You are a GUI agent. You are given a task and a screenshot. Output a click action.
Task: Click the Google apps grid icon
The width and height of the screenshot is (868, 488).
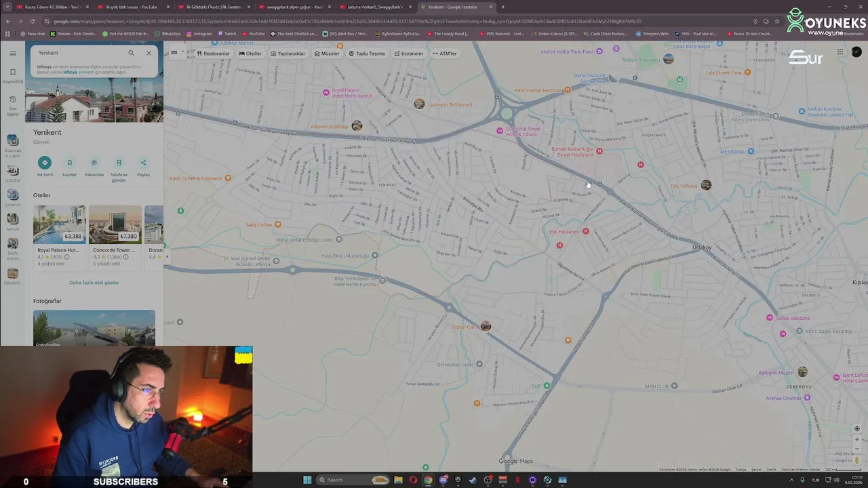(840, 52)
